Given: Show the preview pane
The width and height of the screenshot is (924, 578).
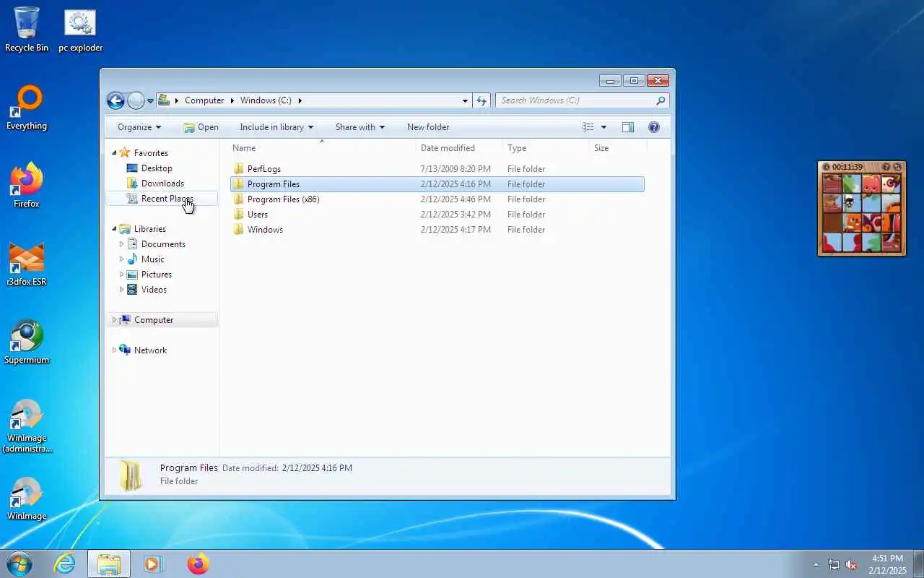Looking at the screenshot, I should pos(628,127).
